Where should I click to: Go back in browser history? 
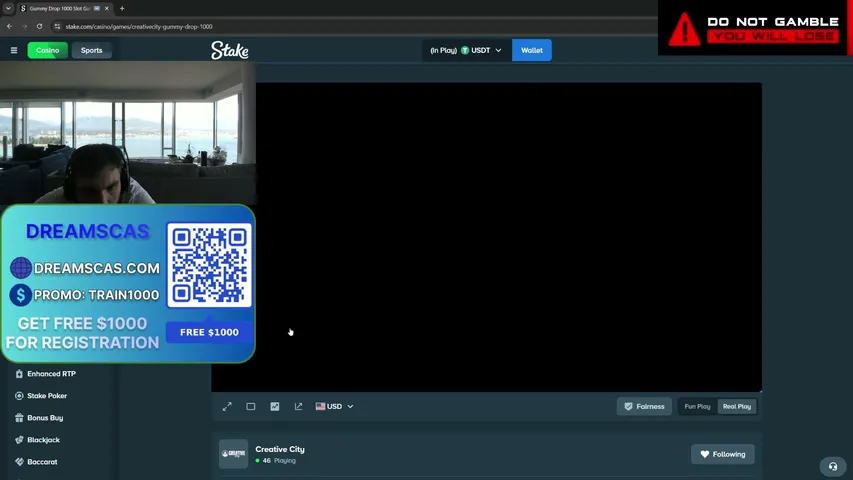point(9,26)
